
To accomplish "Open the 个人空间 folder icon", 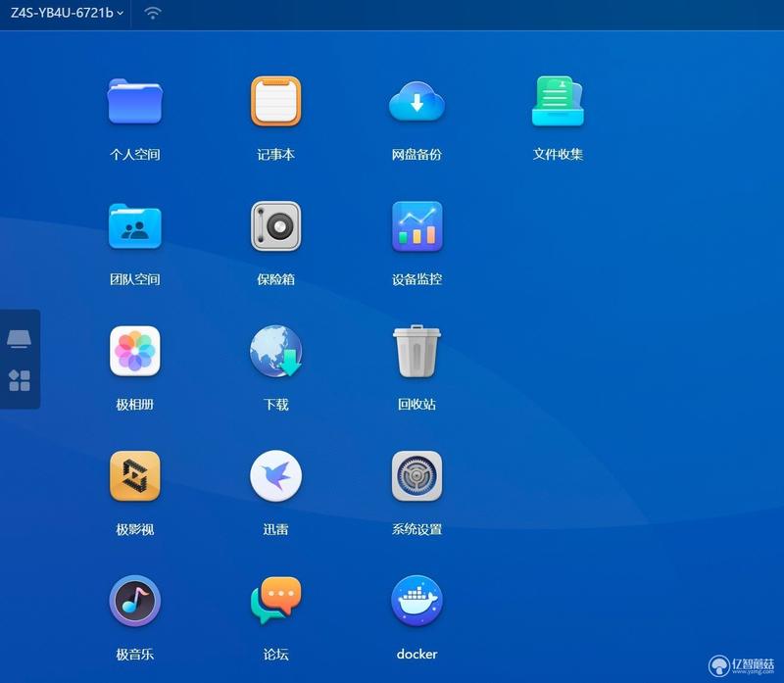I will coord(135,101).
